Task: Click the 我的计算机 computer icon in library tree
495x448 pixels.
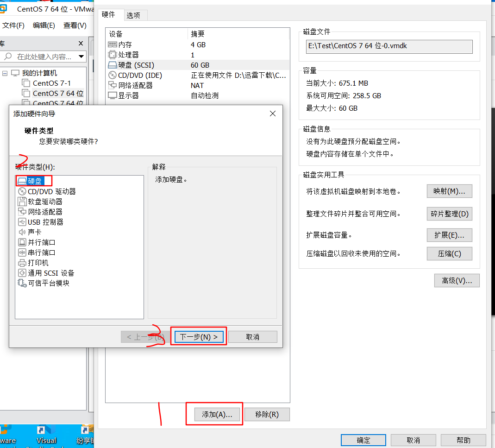Action: coord(15,73)
